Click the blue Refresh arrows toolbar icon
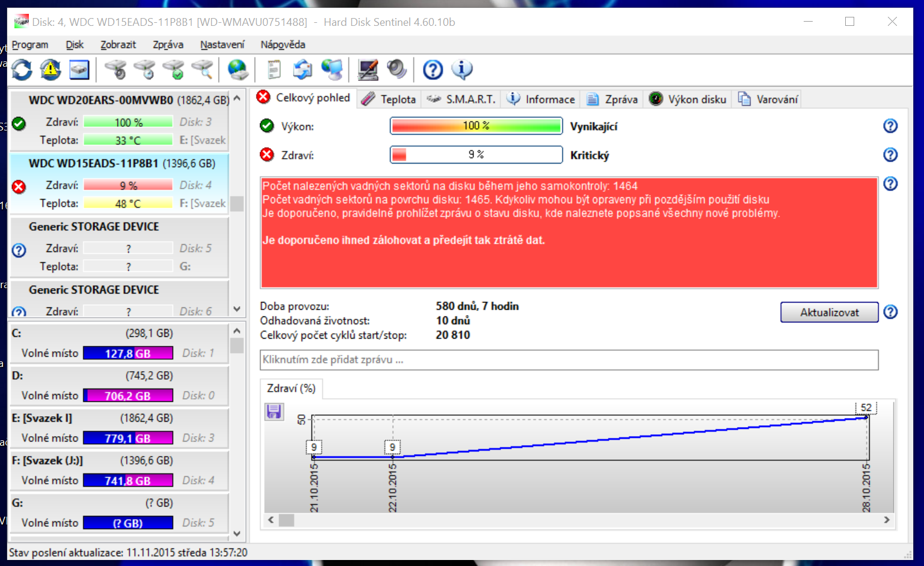 (22, 70)
